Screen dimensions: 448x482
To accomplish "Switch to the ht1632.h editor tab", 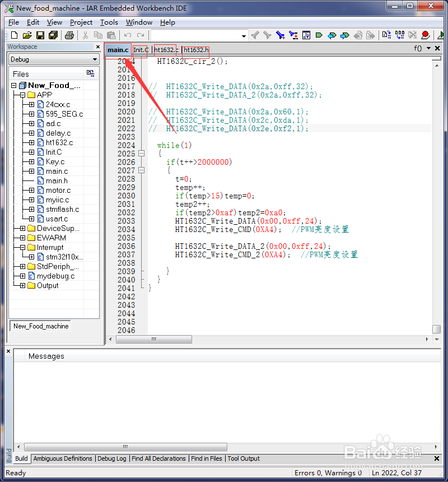I will click(196, 50).
